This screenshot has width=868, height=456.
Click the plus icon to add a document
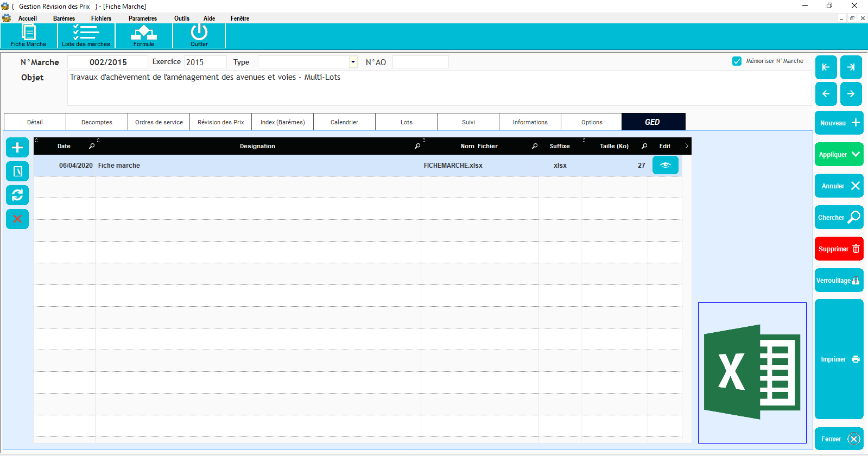[17, 148]
